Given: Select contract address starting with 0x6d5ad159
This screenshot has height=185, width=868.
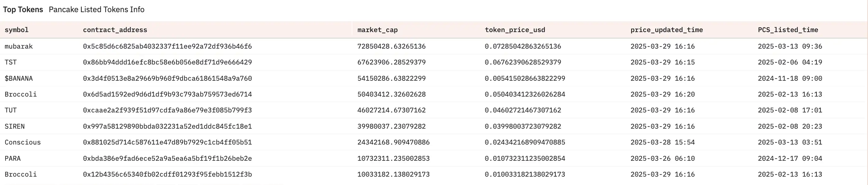Looking at the screenshot, I should (x=167, y=94).
